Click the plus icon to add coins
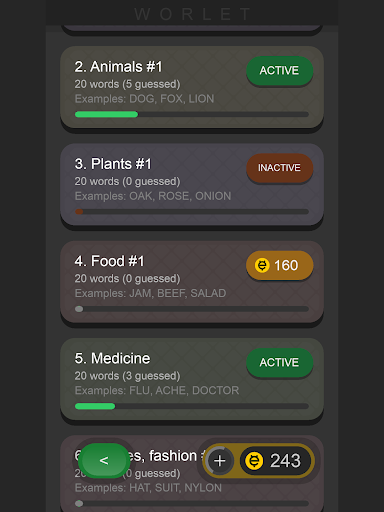384x512 pixels. 220,461
